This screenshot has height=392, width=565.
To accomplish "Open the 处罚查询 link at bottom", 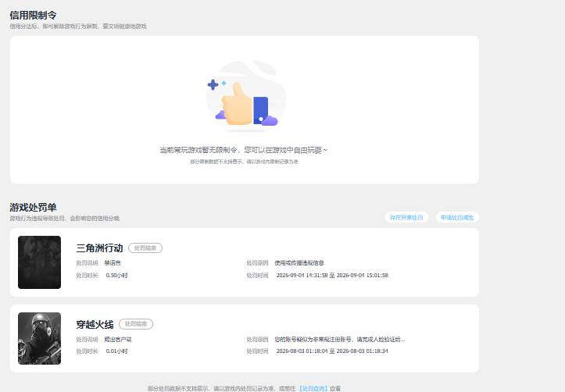I will tap(313, 388).
